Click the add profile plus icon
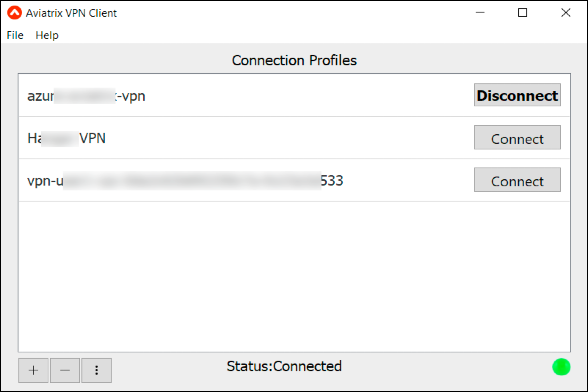Screen dimensions: 588x392 coord(33,370)
